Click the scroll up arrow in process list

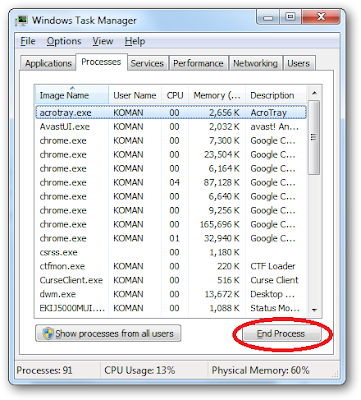pyautogui.click(x=314, y=93)
